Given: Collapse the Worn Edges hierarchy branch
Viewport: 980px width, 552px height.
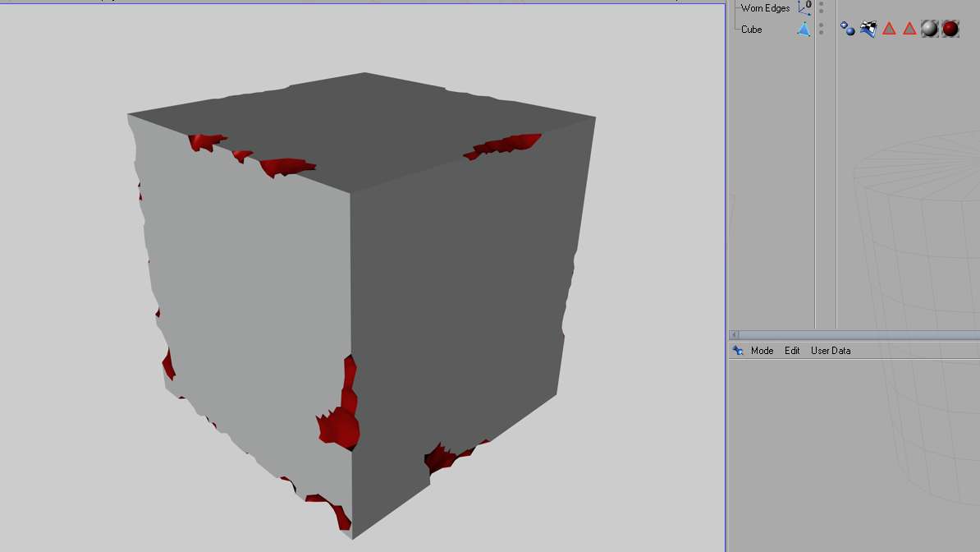Looking at the screenshot, I should [733, 8].
